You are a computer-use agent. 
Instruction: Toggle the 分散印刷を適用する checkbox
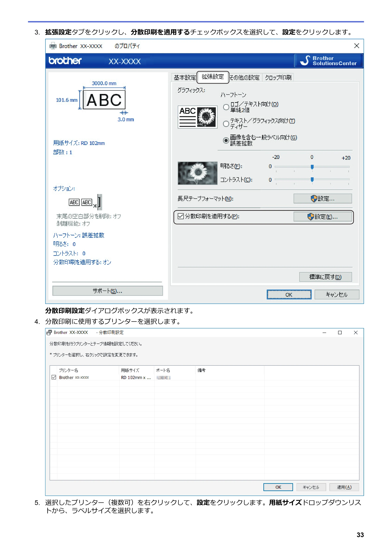click(x=181, y=216)
